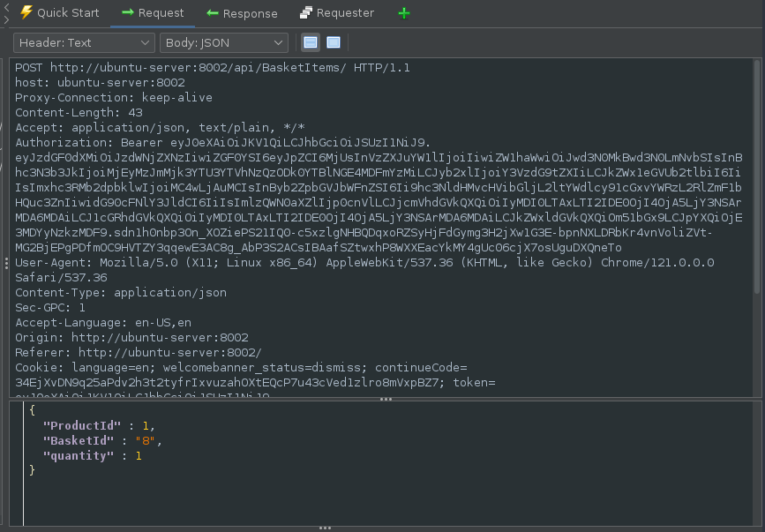
Task: Click the 'Content-Length: 43' header
Action: click(x=79, y=113)
